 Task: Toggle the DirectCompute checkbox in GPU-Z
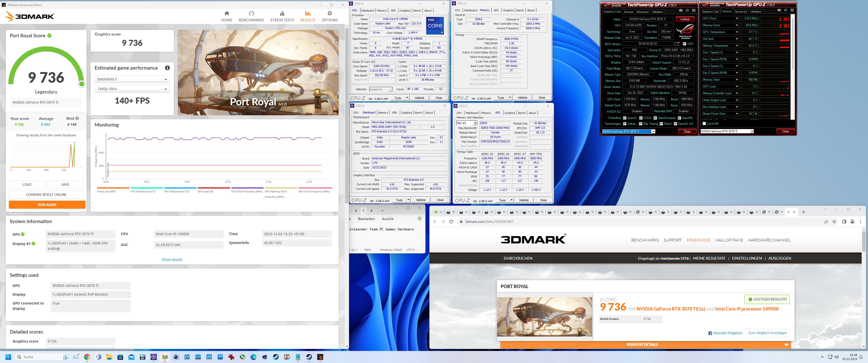pos(655,118)
